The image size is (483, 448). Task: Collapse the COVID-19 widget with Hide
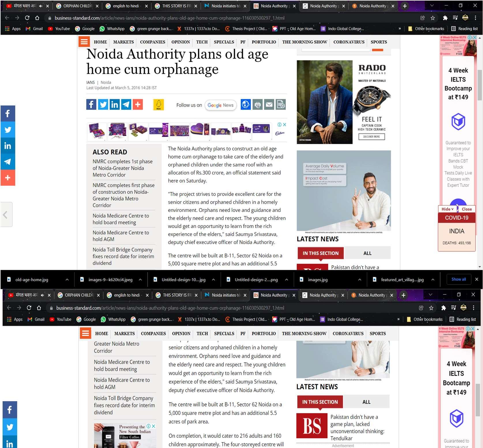[448, 209]
